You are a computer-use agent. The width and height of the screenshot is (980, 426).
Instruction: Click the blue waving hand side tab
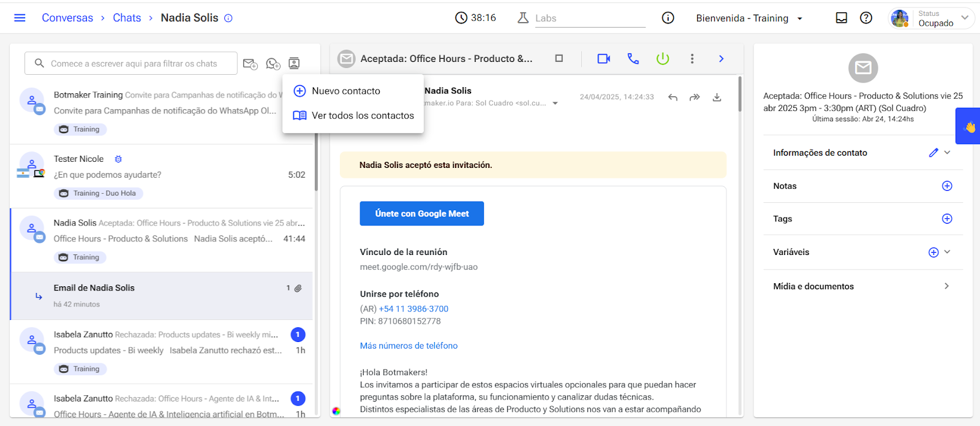point(968,126)
